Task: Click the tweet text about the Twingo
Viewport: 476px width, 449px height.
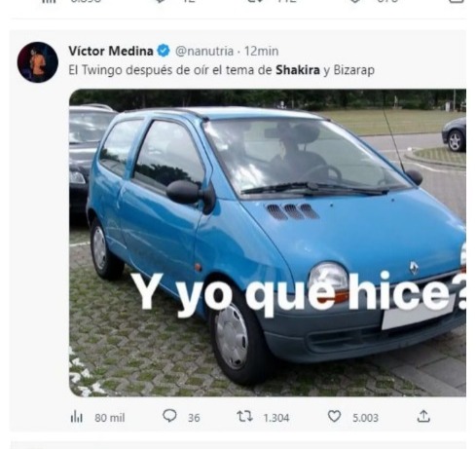Action: (x=221, y=70)
